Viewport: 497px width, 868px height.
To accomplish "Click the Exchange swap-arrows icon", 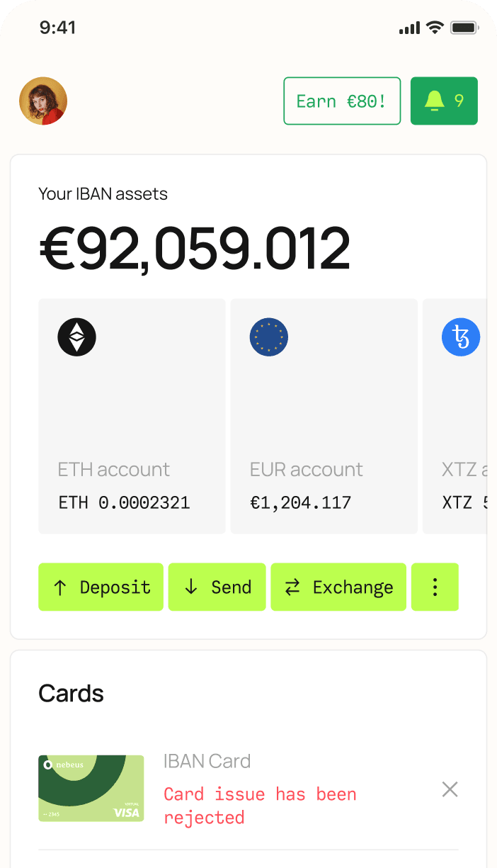I will pos(292,587).
